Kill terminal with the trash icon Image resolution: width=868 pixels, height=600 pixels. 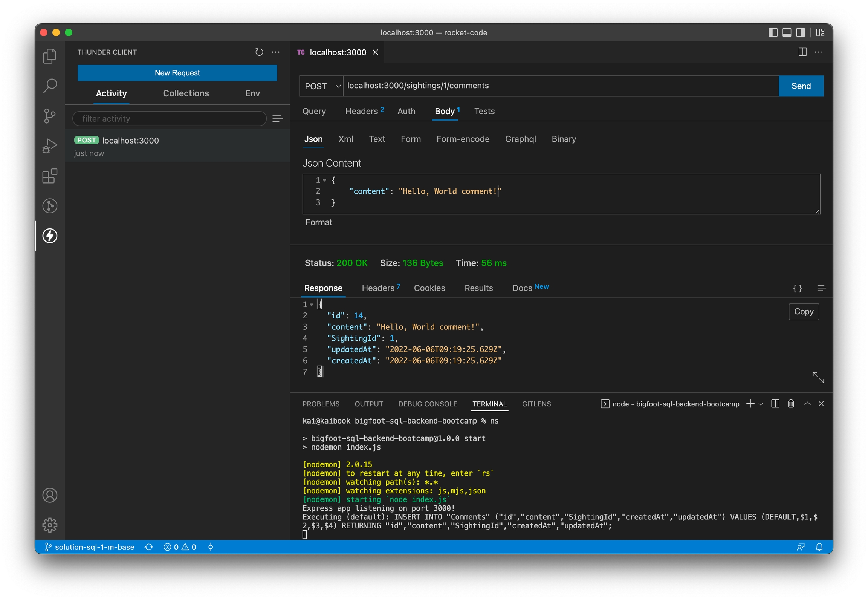point(791,404)
